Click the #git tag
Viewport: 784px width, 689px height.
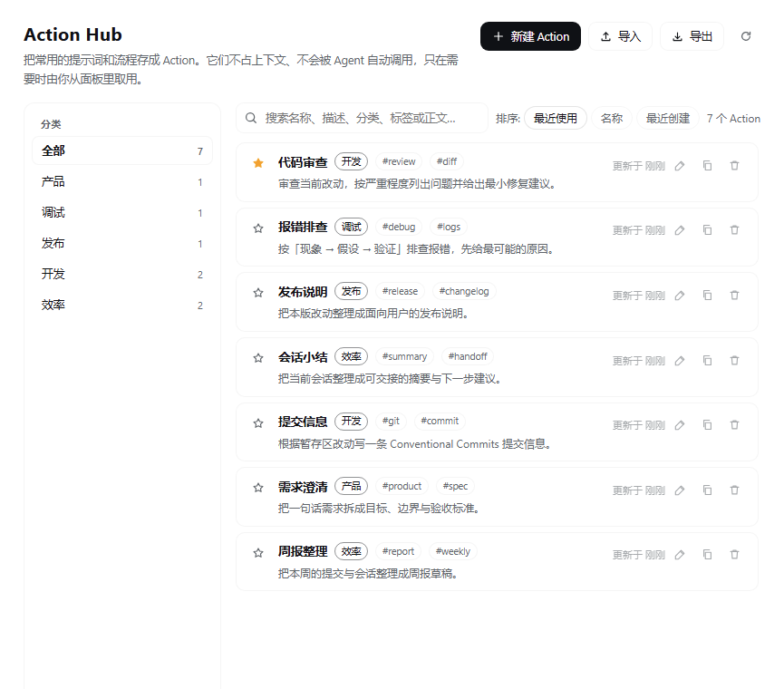[x=391, y=421]
